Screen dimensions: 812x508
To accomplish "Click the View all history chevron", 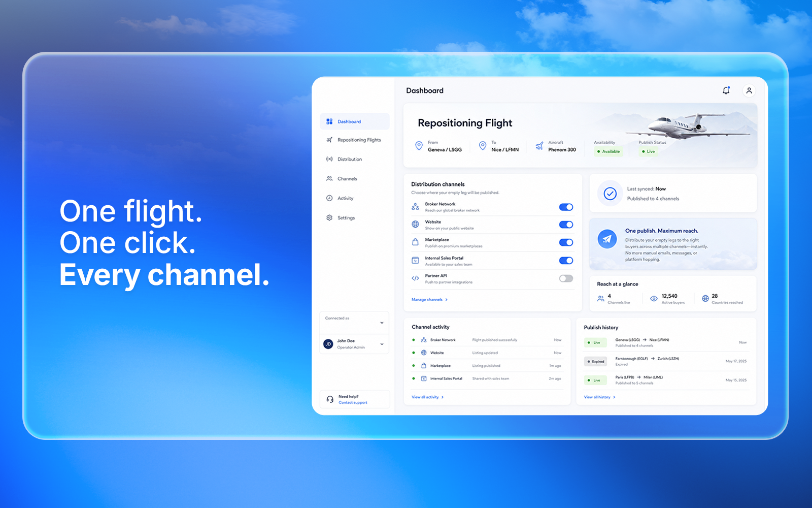I will tap(614, 397).
